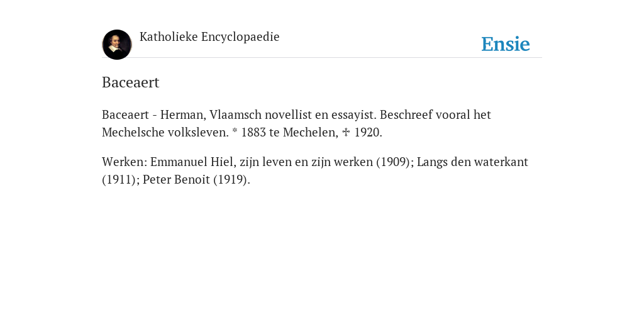The width and height of the screenshot is (644, 322).
Task: Click the Peter Benoit (1919) text
Action: click(196, 179)
